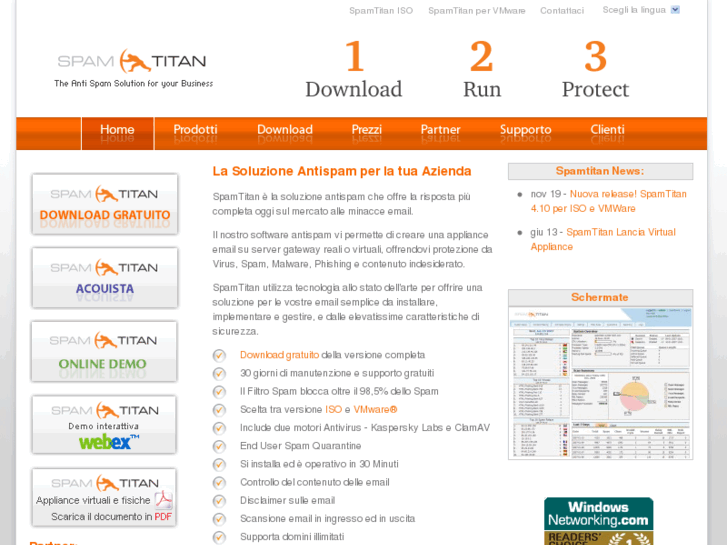The image size is (727, 545).
Task: Open the Download menu item in the orange bar
Action: (x=285, y=130)
